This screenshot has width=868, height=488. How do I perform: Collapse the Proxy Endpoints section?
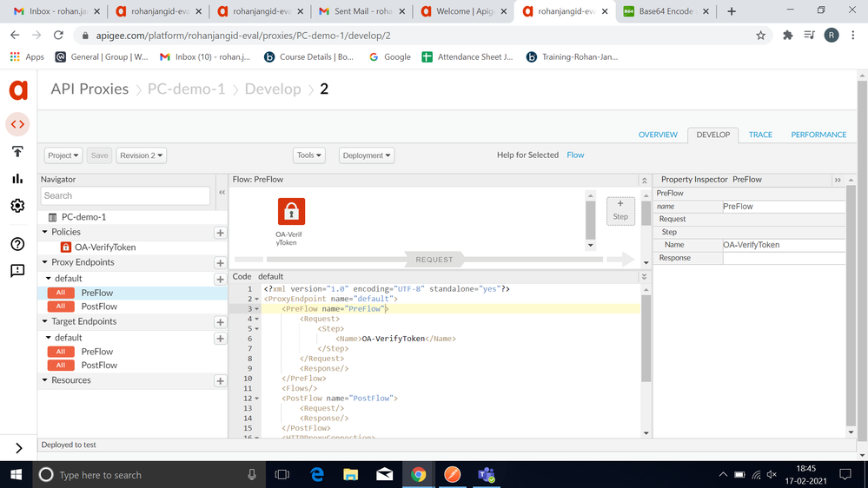tap(45, 262)
